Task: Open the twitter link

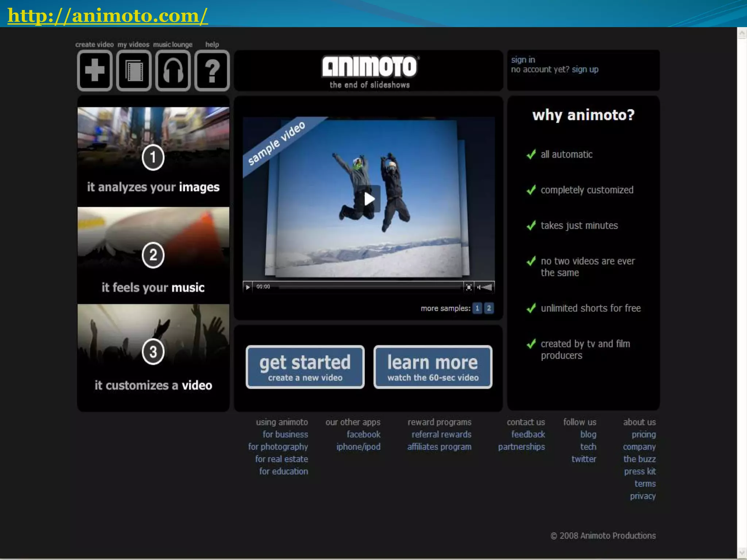Action: pyautogui.click(x=584, y=459)
